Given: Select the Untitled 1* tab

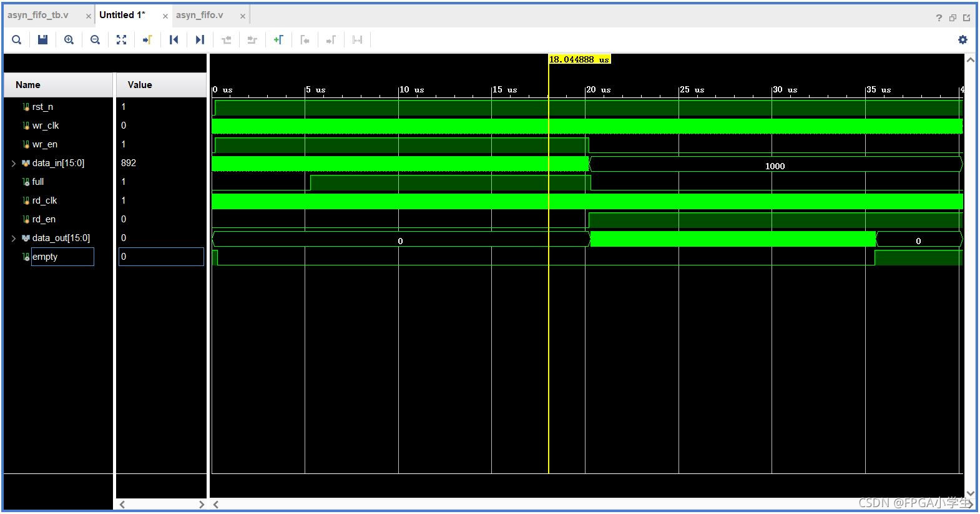Looking at the screenshot, I should pos(122,15).
